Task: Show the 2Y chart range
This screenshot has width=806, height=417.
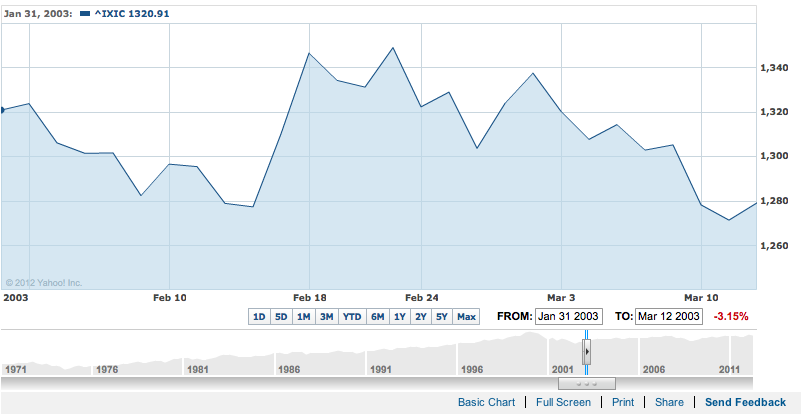Action: (x=421, y=317)
